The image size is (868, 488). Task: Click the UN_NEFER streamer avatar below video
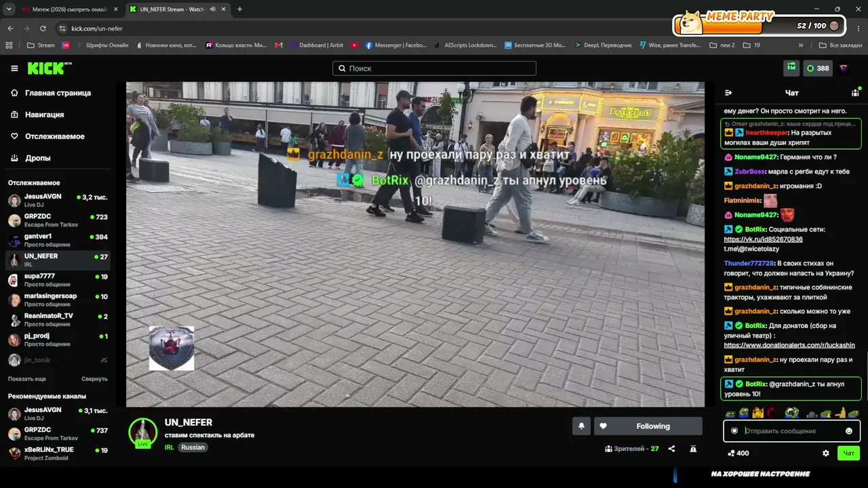143,432
